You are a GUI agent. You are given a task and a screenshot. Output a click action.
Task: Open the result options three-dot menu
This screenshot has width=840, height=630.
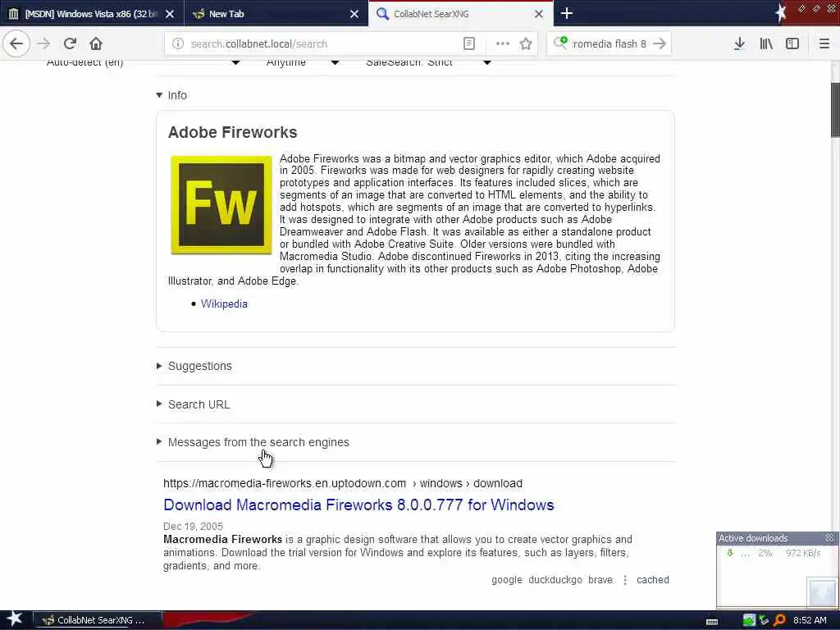click(624, 580)
